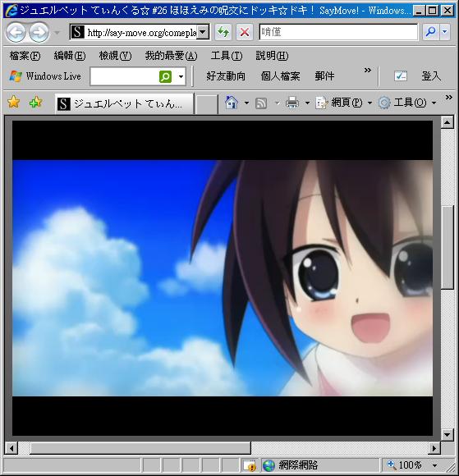
Task: Click the anime video player frame
Action: coord(223,278)
